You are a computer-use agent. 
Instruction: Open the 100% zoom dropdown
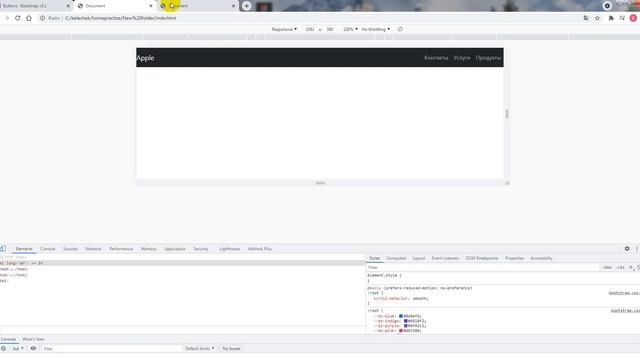pos(350,29)
